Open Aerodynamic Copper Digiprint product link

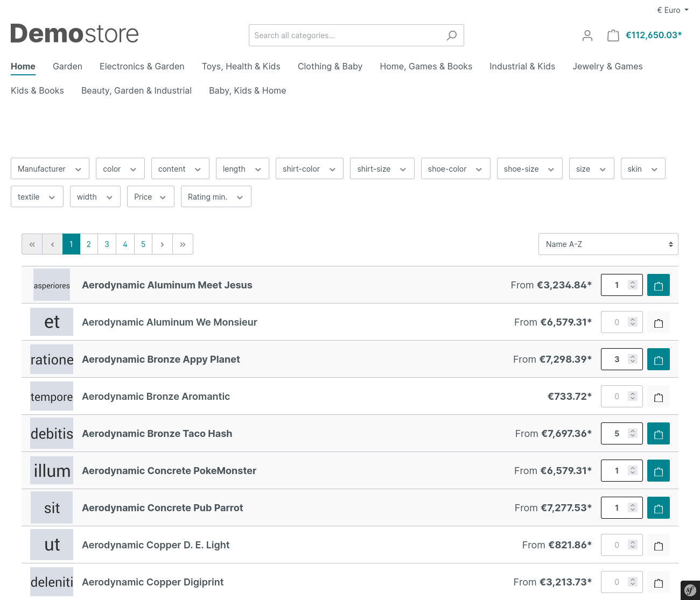point(153,582)
